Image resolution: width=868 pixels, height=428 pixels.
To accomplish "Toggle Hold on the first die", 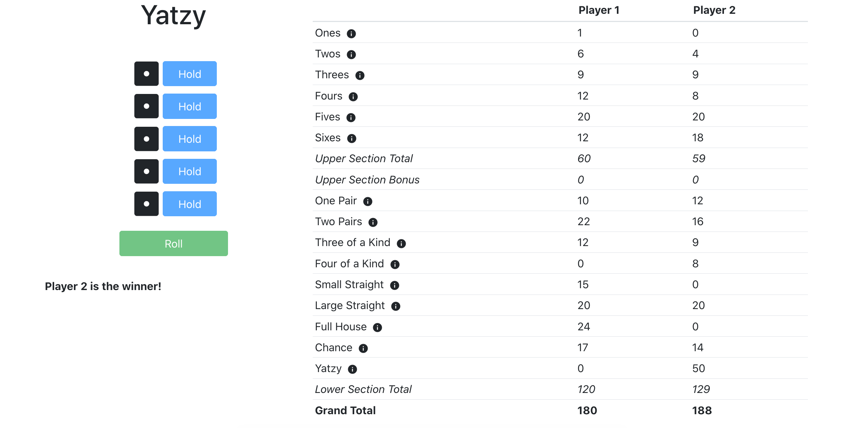I will tap(190, 74).
